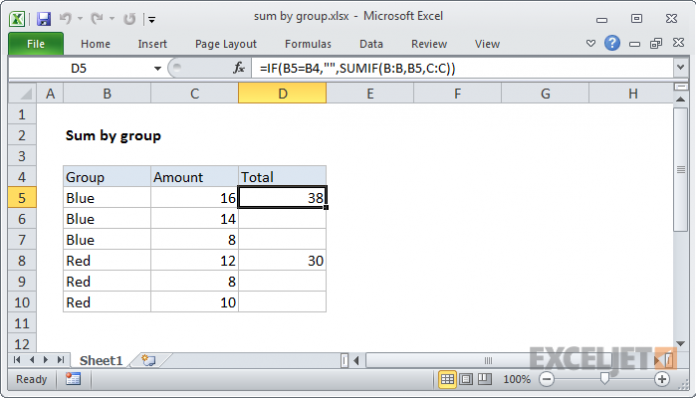Click the Select All corner button
Image resolution: width=696 pixels, height=398 pixels.
tap(22, 94)
